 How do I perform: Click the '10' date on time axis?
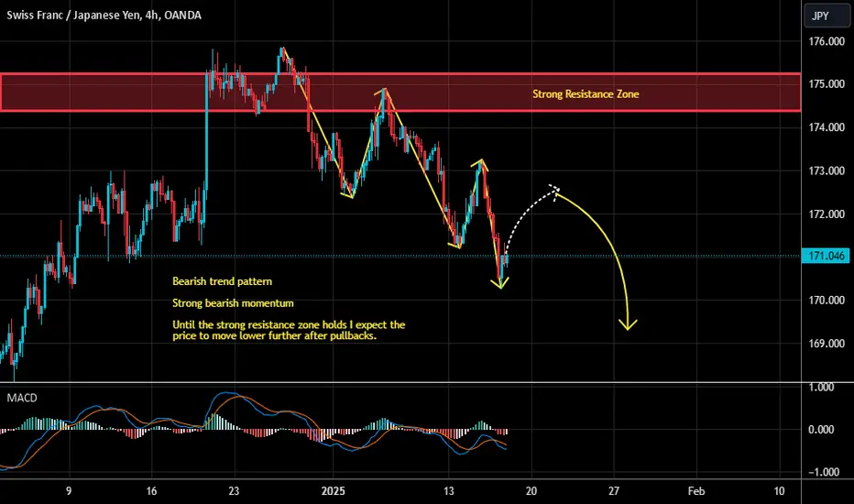tap(780, 491)
